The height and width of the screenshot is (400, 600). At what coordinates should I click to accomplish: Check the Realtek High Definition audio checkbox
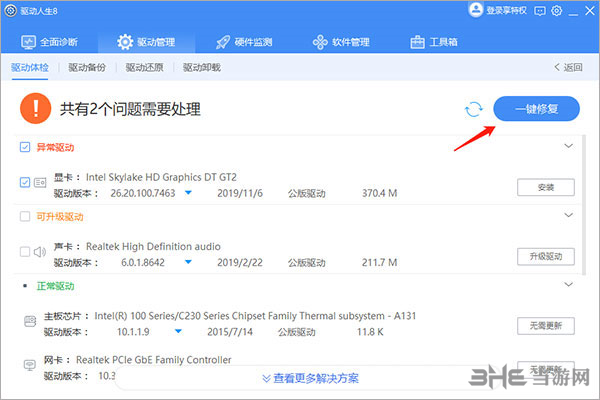point(25,251)
